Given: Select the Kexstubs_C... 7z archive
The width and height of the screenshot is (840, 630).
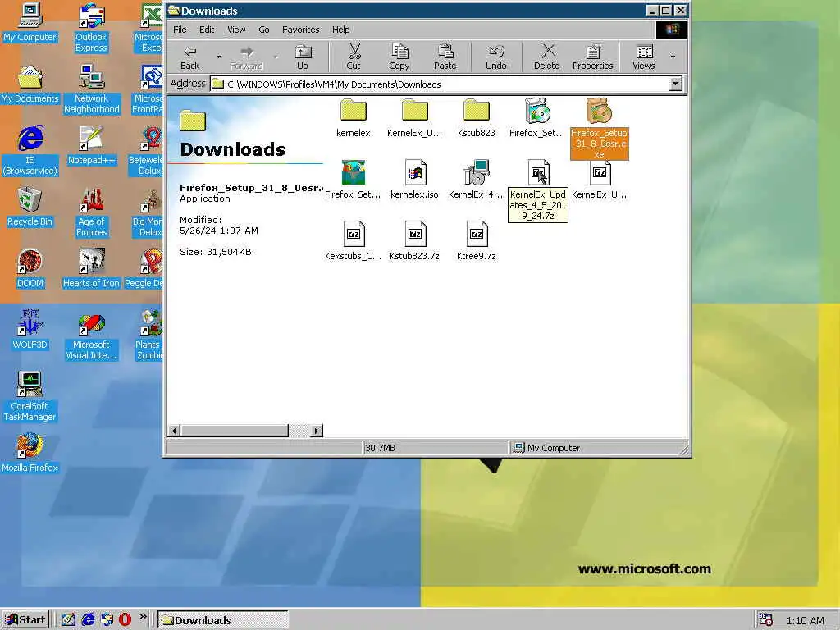Looking at the screenshot, I should (354, 241).
